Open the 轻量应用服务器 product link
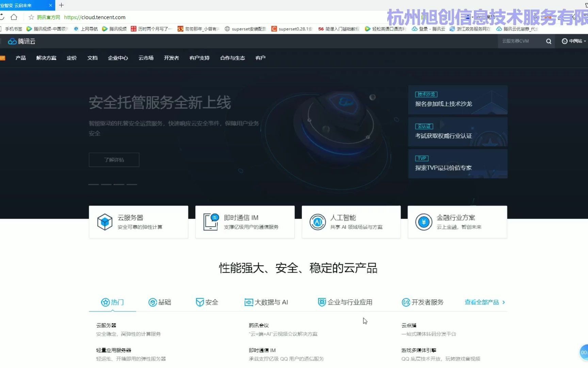Viewport: 588px width, 368px height. pos(114,350)
